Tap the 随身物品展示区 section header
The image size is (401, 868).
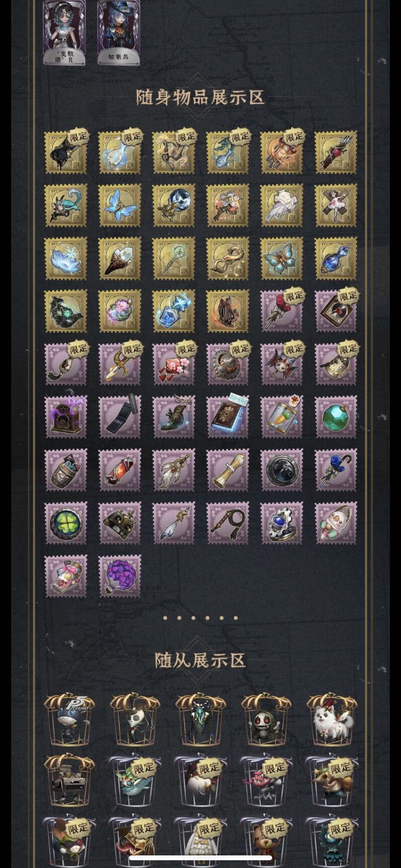click(x=200, y=97)
